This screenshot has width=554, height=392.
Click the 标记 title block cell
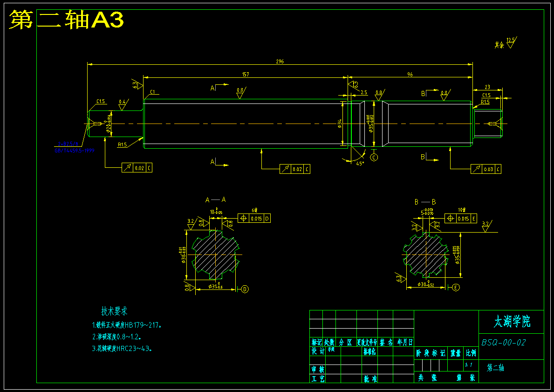316,342
